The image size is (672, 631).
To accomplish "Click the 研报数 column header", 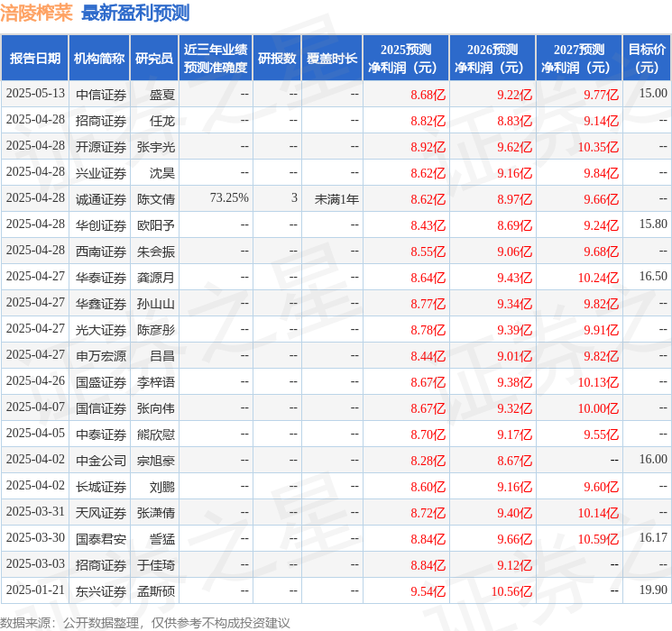I will [x=277, y=59].
